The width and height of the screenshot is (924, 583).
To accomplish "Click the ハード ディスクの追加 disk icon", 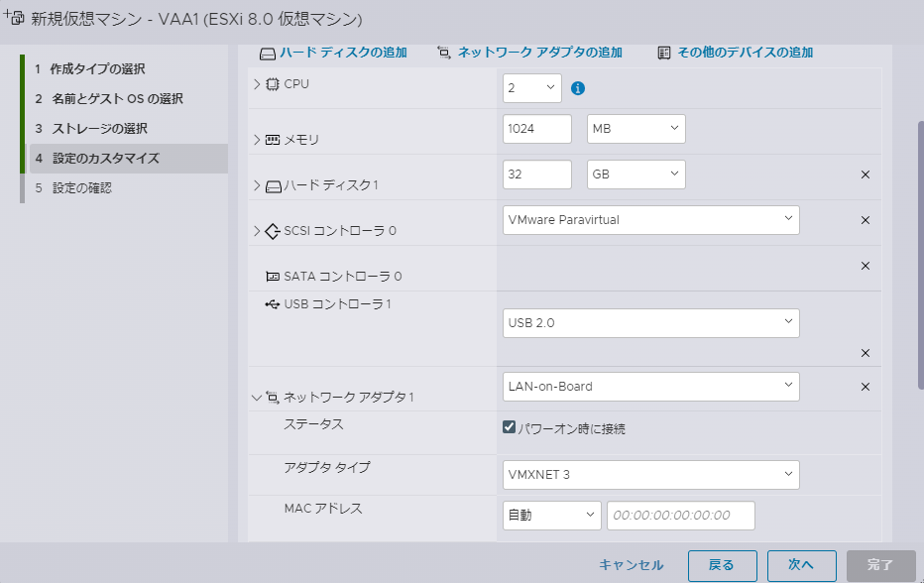I will [x=267, y=53].
